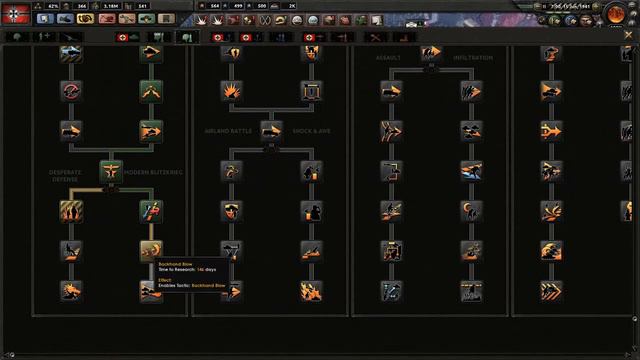Select the triple-chevron doctrine icon
Viewport: 640px width, 360px height.
click(551, 291)
